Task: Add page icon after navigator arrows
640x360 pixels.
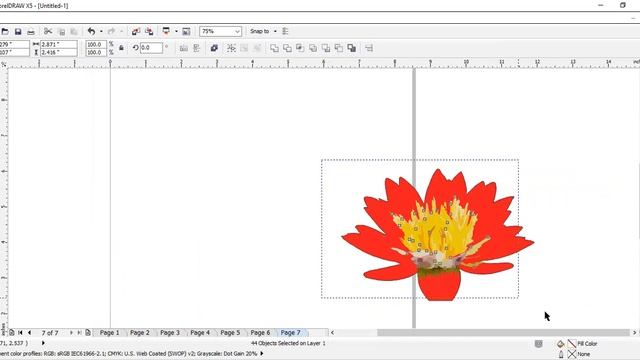Action: point(88,333)
